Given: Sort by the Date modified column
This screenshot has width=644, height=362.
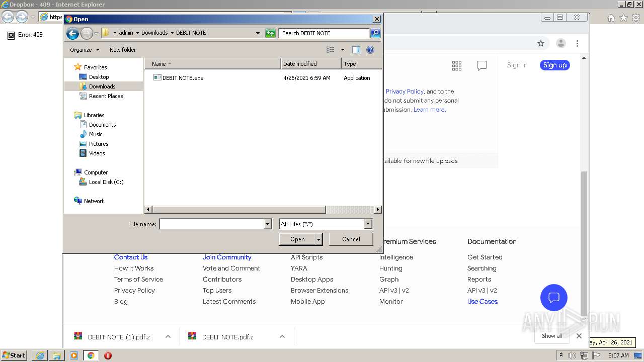Looking at the screenshot, I should click(311, 64).
